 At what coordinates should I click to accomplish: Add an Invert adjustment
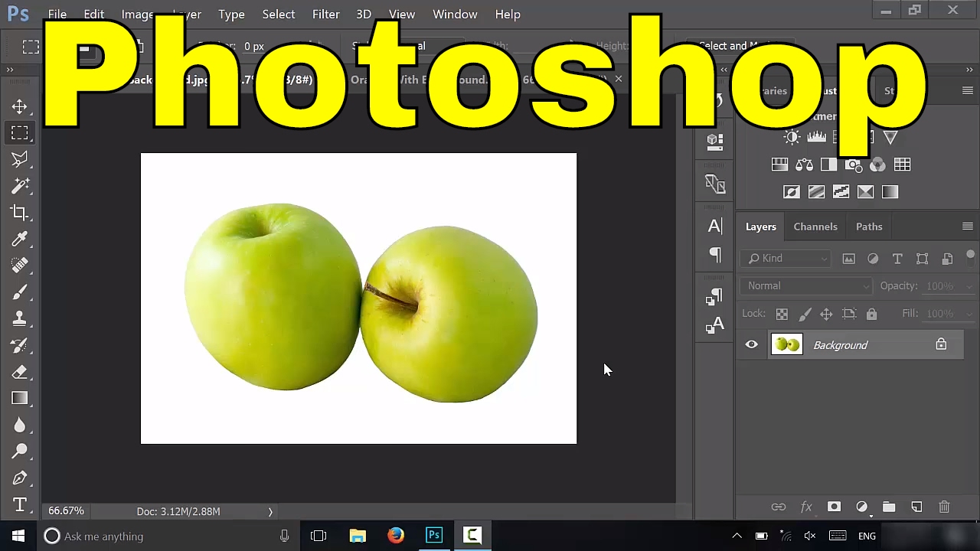click(792, 192)
